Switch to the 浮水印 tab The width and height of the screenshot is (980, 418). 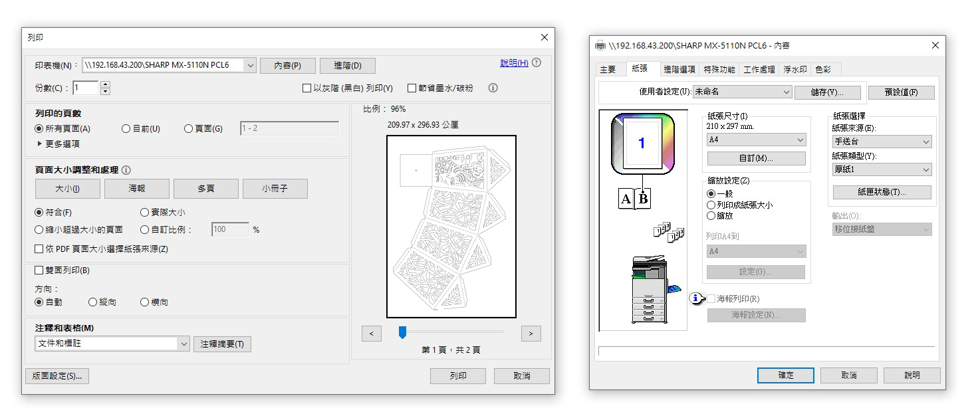click(795, 68)
